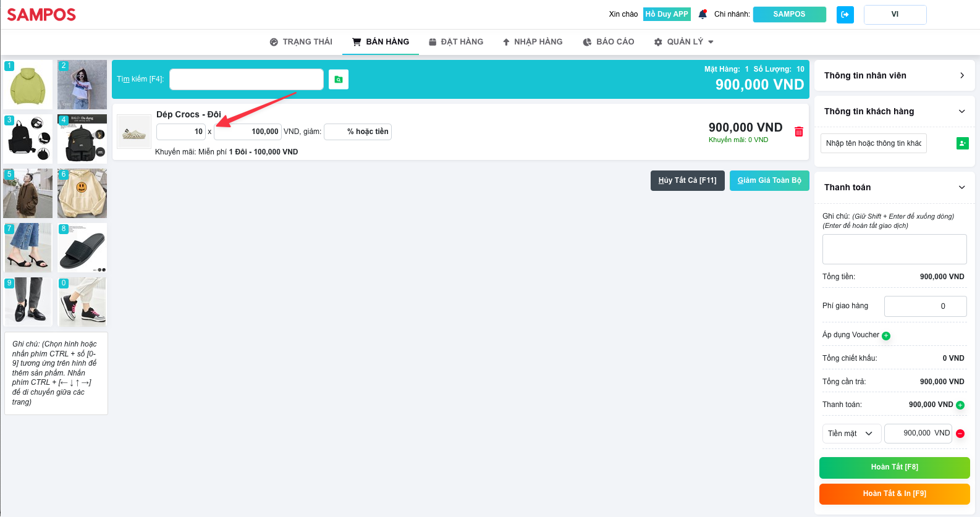This screenshot has height=517, width=980.
Task: Open NHẬP HÀNG tab
Action: (x=533, y=42)
